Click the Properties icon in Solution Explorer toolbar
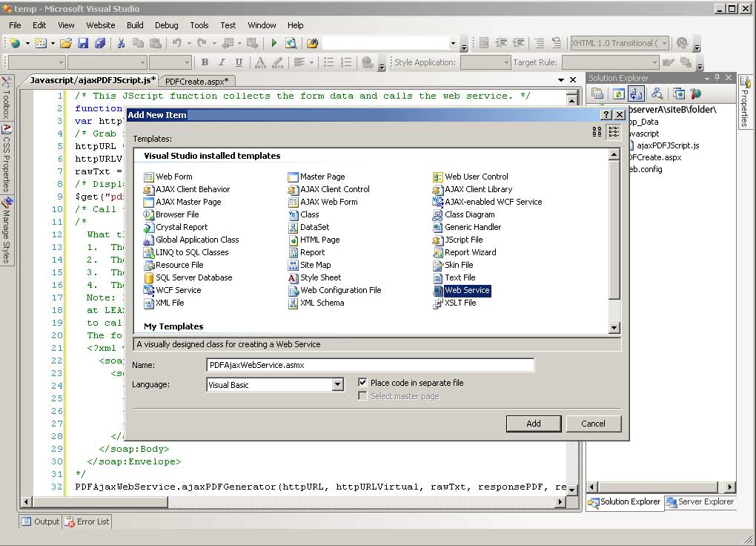 click(597, 93)
